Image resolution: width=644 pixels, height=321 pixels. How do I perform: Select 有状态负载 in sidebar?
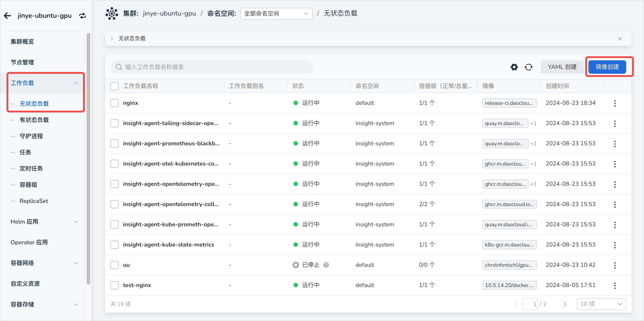[x=34, y=120]
